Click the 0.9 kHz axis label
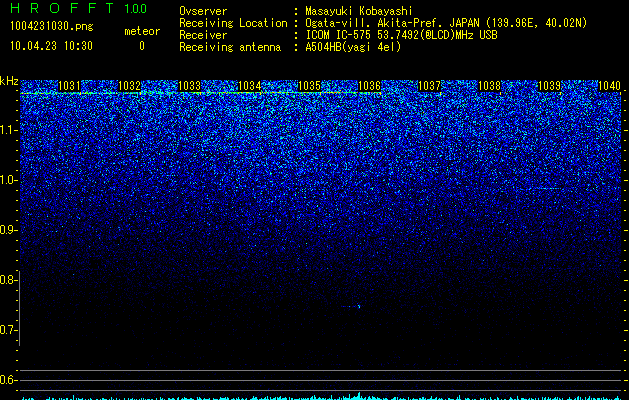Viewport: 629px width, 400px height. coord(8,230)
